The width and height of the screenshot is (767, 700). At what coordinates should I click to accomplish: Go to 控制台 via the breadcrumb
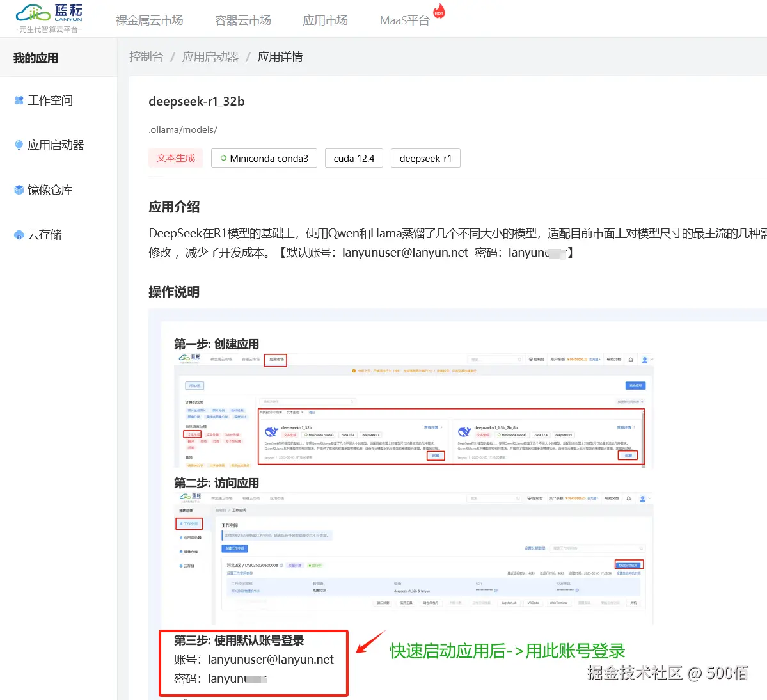click(146, 57)
